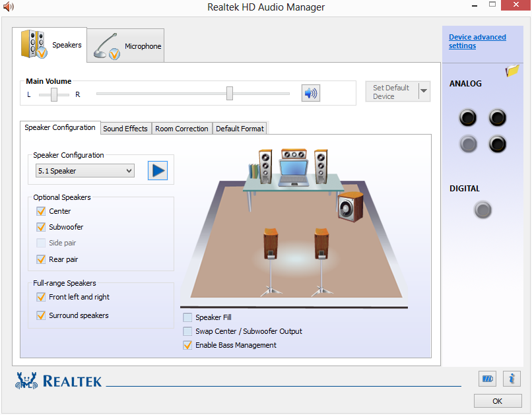
Task: Click top-left analog audio jack
Action: click(468, 118)
